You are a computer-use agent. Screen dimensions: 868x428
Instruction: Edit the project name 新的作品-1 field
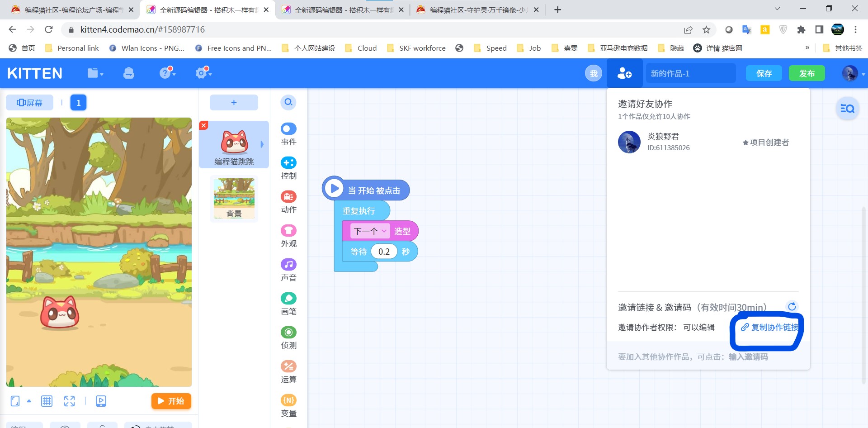690,73
